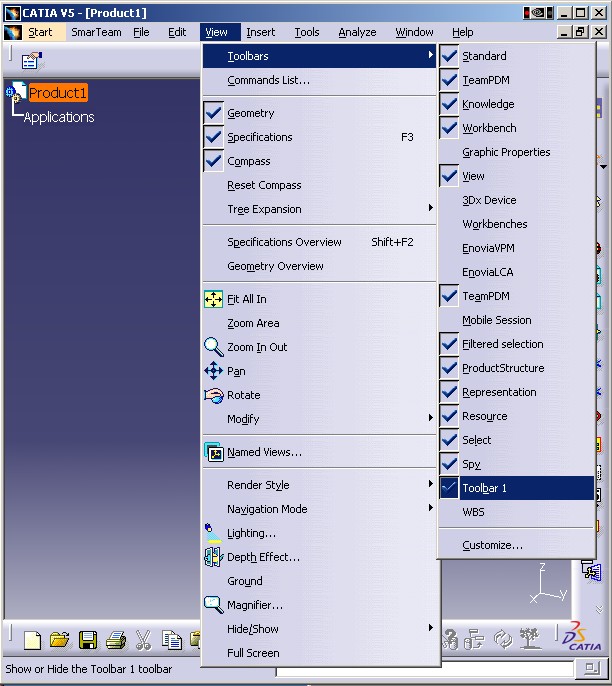Toggle the Ground option
Image resolution: width=612 pixels, height=686 pixels.
[320, 581]
